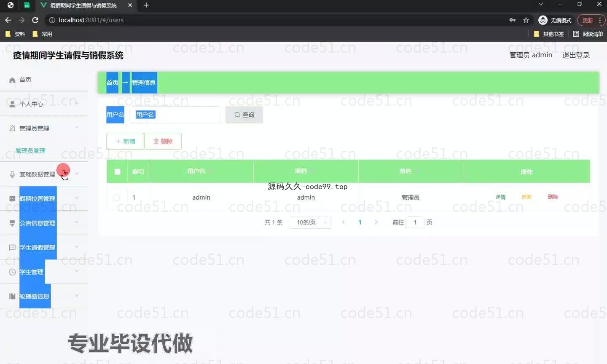
Task: Click the 删除 button above the table
Action: pos(163,141)
